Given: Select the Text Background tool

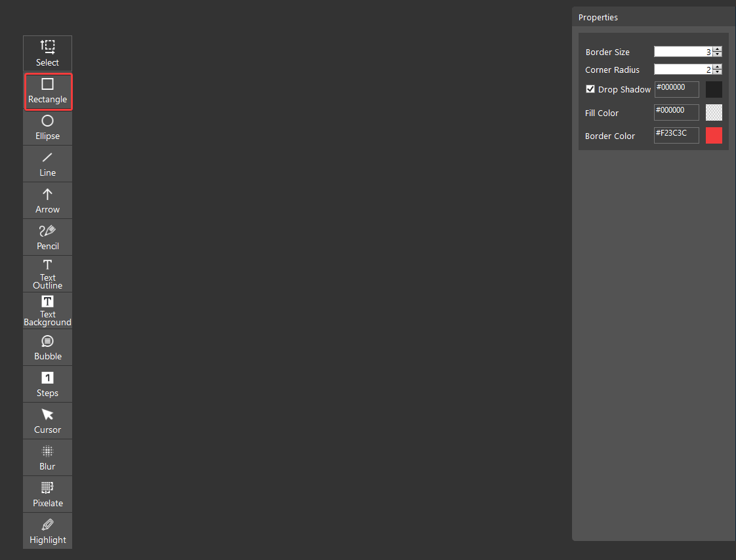Looking at the screenshot, I should (47, 311).
